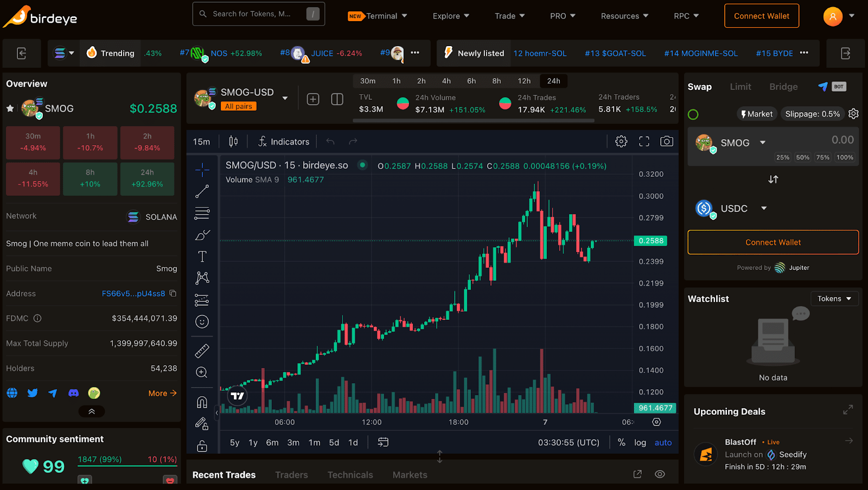Image resolution: width=868 pixels, height=490 pixels.
Task: Select the brush drawing tool
Action: coord(202,235)
